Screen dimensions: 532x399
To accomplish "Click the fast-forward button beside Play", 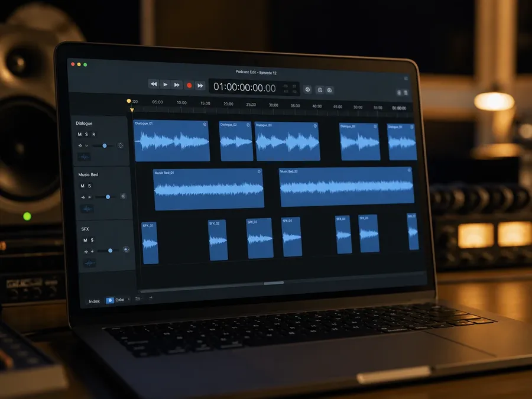I will 177,85.
